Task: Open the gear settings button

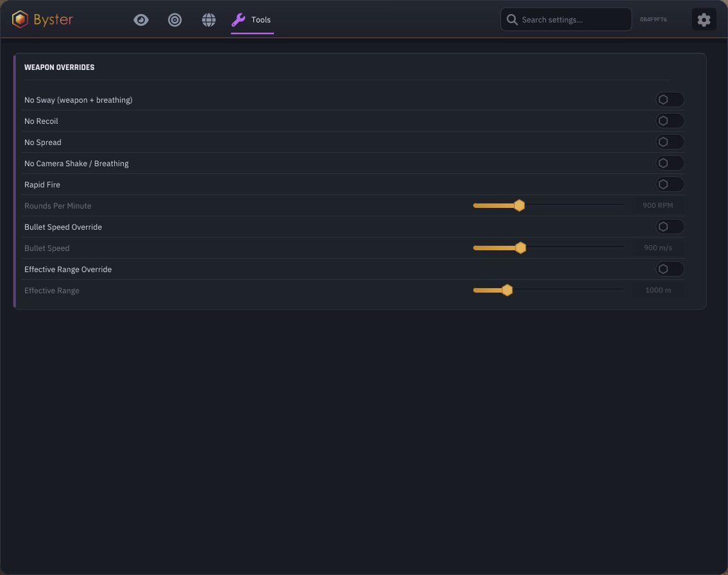Action: pos(704,19)
